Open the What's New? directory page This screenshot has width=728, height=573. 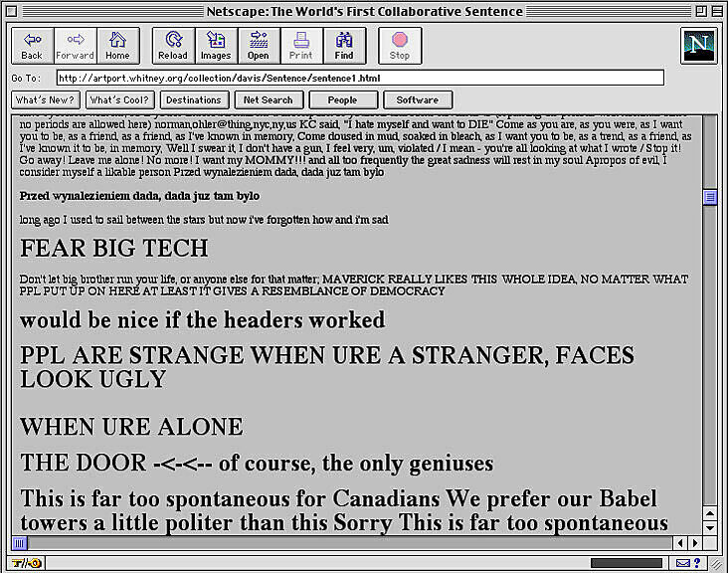[45, 99]
